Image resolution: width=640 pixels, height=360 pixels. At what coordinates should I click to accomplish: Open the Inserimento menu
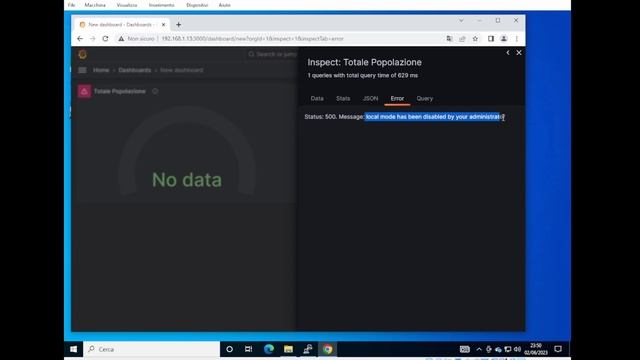(161, 5)
